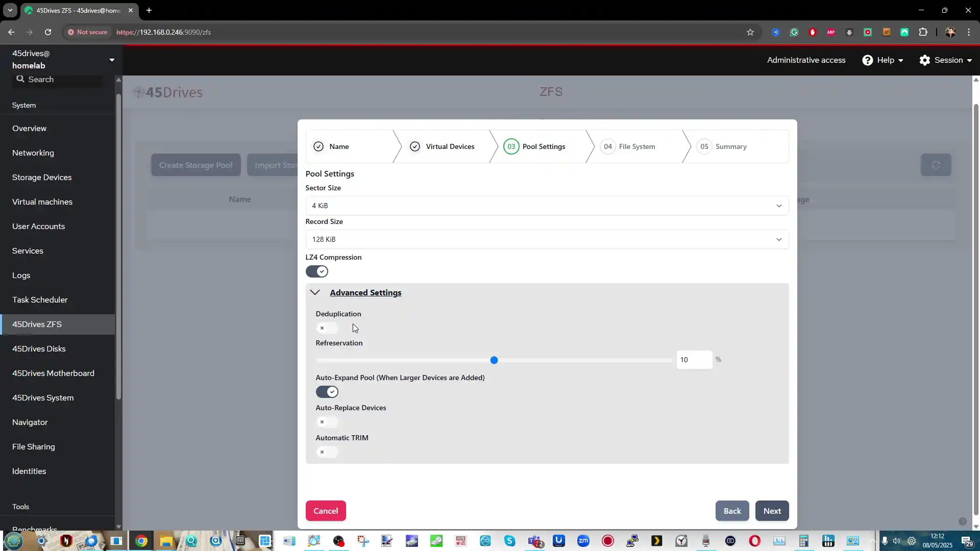The width and height of the screenshot is (980, 551).
Task: Click Administrative access button
Action: tap(806, 60)
